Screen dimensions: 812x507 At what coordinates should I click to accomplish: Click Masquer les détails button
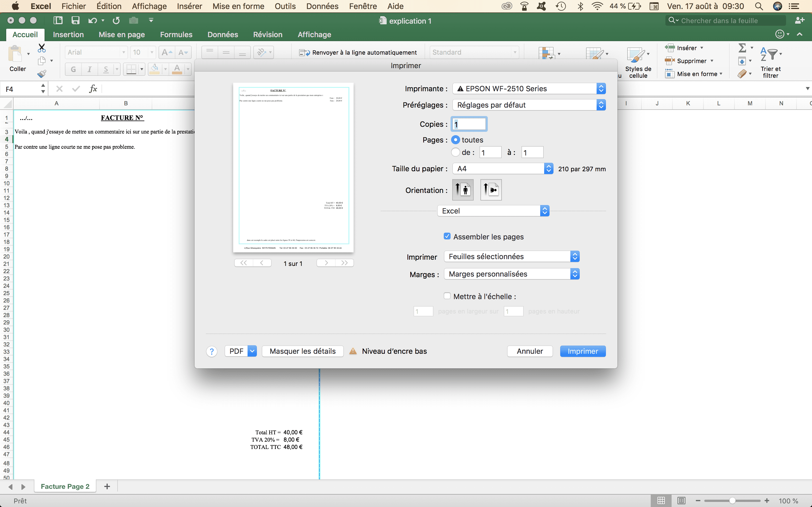click(302, 351)
